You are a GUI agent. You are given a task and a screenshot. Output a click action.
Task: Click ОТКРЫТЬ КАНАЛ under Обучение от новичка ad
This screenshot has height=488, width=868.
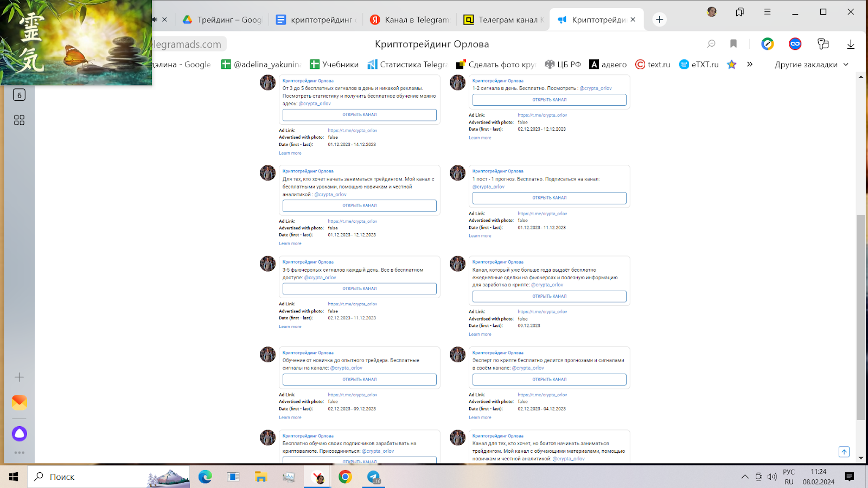(x=359, y=380)
